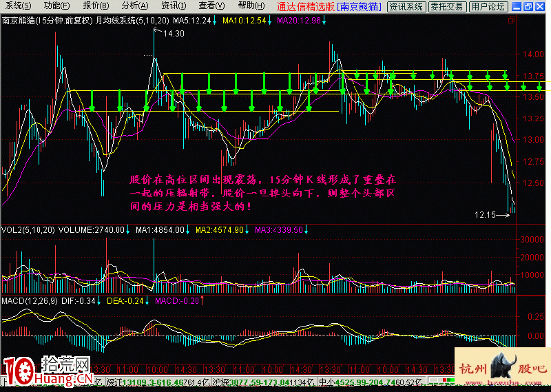551x392 pixels.
Task: Open the 系统(S) menu
Action: pos(18,6)
